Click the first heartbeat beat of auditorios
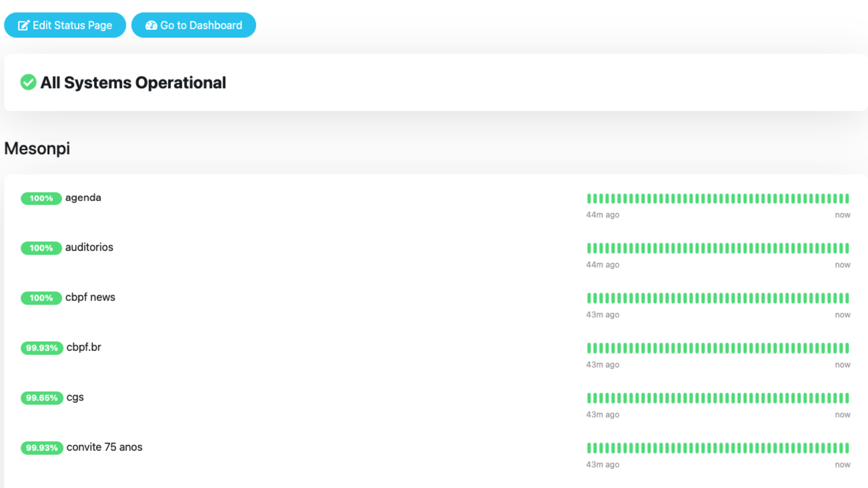The image size is (868, 488). [x=589, y=248]
